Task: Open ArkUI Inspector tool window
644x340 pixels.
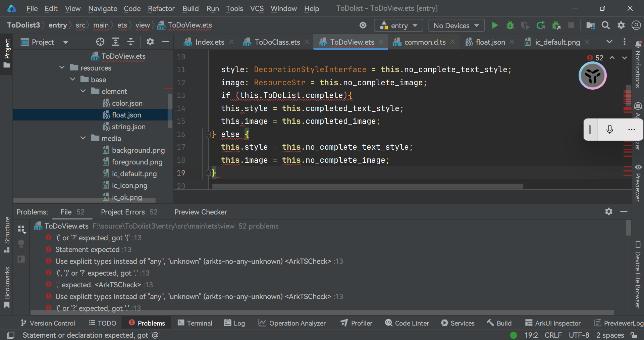Action: pyautogui.click(x=553, y=323)
